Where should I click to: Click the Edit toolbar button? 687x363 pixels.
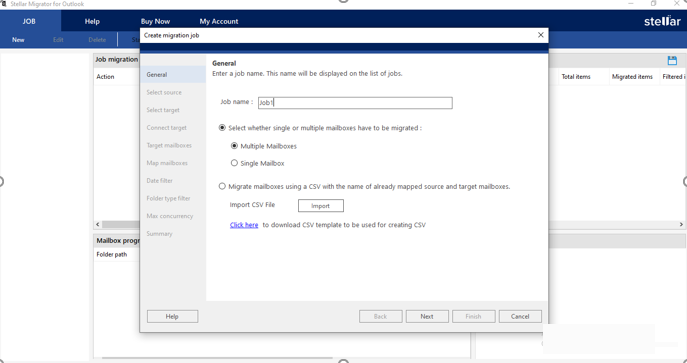tap(58, 39)
